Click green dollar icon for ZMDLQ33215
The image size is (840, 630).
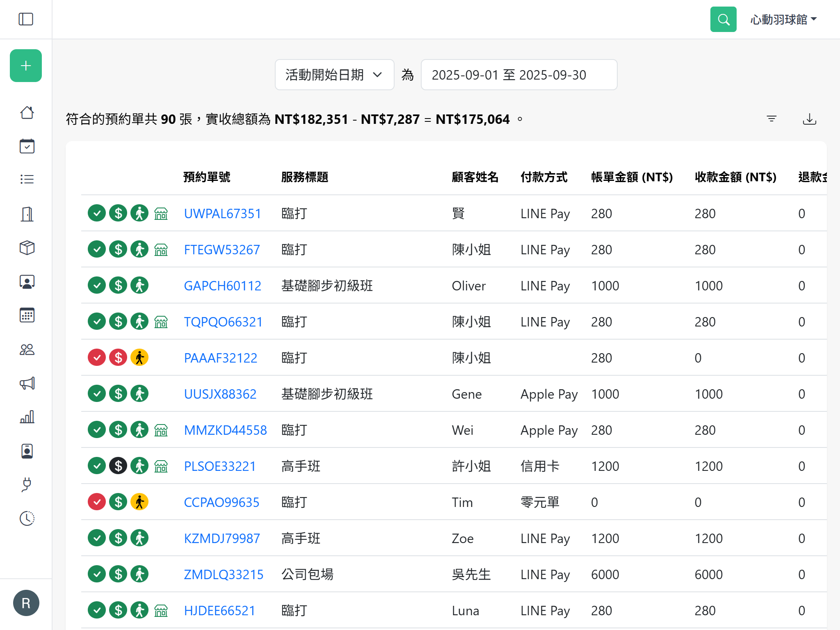pos(118,574)
